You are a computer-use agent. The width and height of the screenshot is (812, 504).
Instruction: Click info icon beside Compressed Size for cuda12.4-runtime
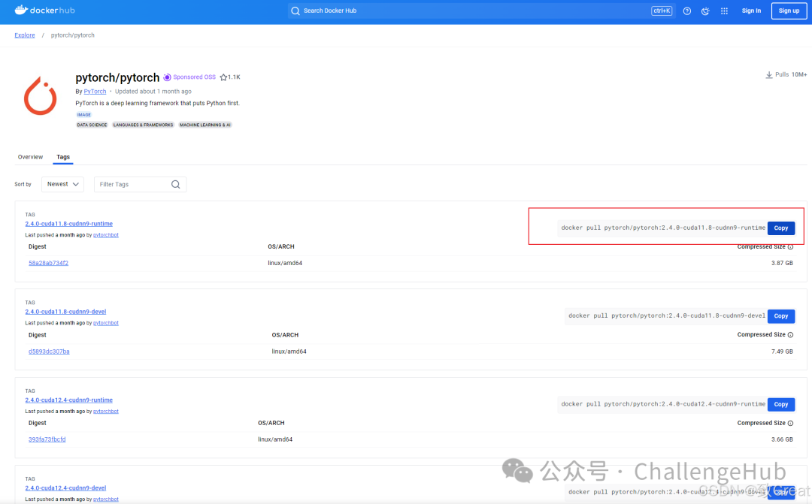coord(790,424)
